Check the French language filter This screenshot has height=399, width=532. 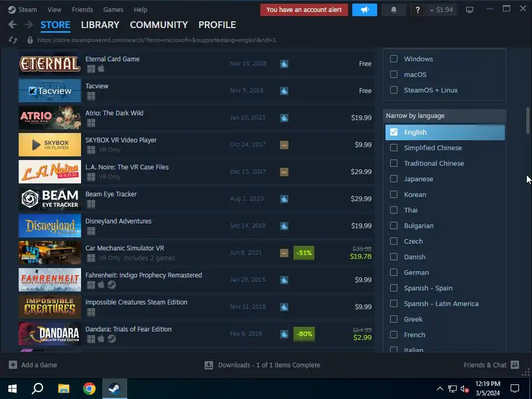pyautogui.click(x=394, y=335)
